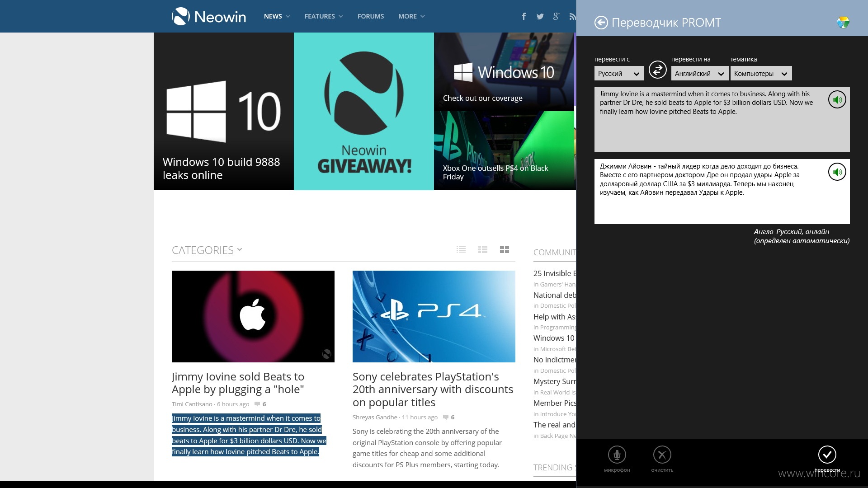Open Sony celebrates PlayStation's 20th anniversary headline

433,389
